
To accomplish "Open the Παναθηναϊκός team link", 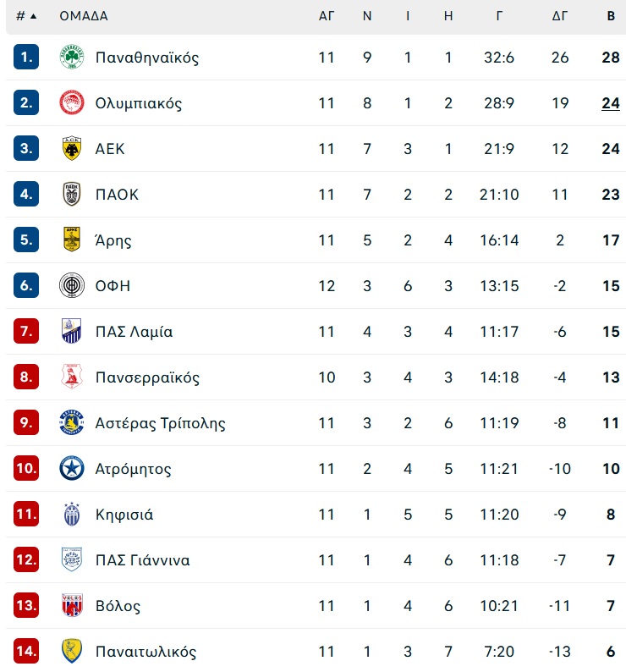I will tap(147, 58).
